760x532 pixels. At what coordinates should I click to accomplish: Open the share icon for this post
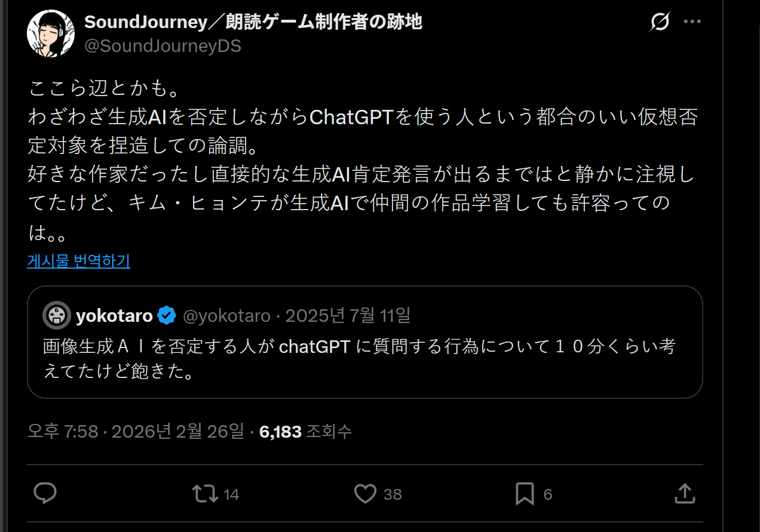pos(684,494)
